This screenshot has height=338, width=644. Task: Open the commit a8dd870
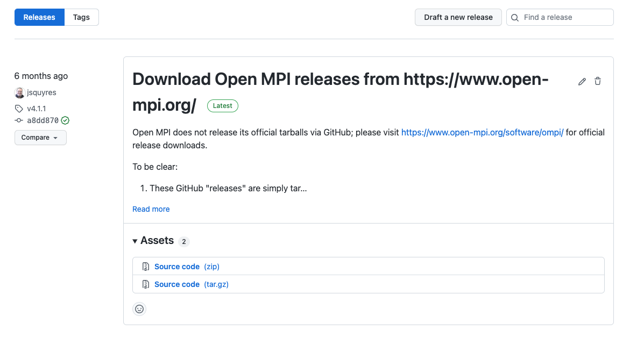pos(42,120)
